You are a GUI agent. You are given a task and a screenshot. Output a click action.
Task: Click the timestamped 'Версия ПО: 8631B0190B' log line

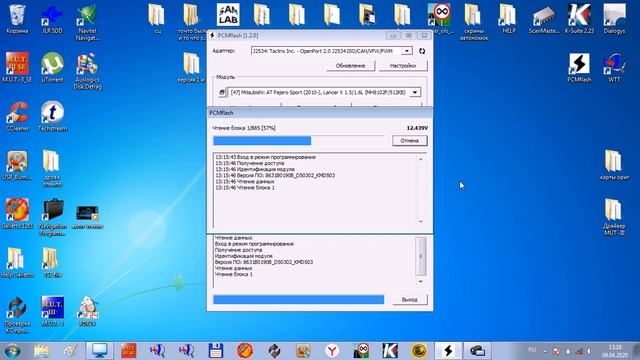[x=275, y=176]
